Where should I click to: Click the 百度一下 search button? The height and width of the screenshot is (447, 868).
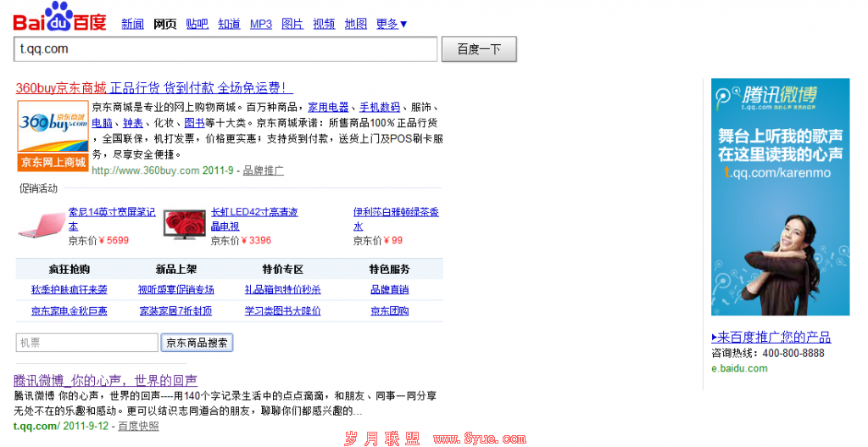pyautogui.click(x=479, y=49)
